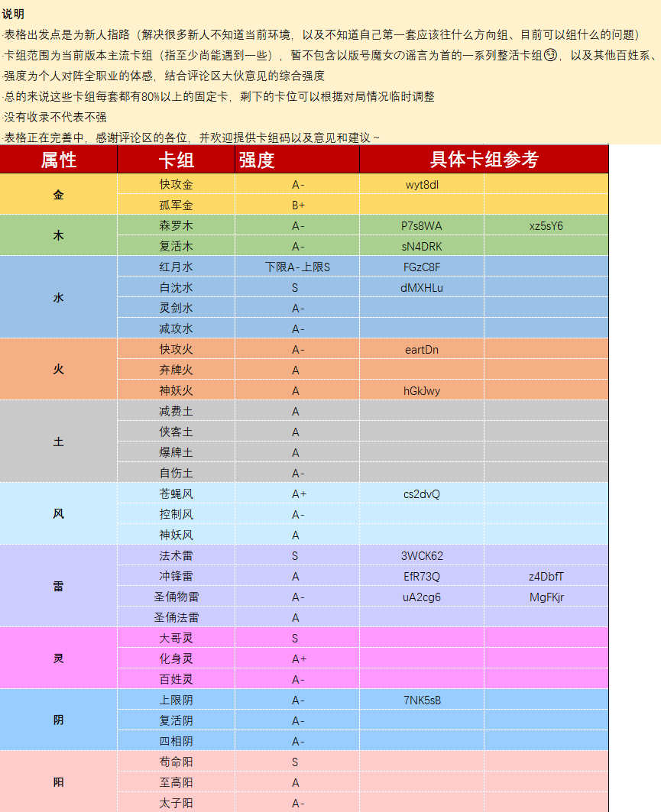The image size is (661, 812).
Task: Click the 苍蝇风 deck cell
Action: click(x=176, y=493)
